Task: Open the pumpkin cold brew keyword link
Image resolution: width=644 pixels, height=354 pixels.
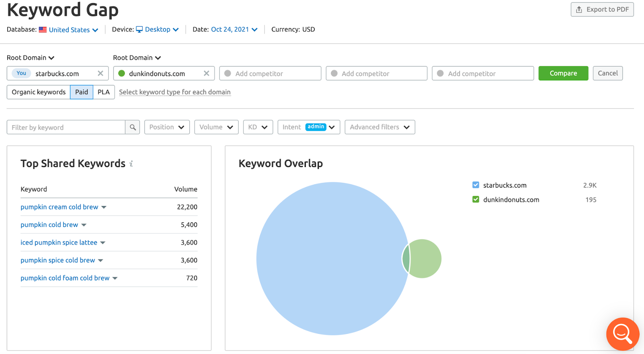Action: pos(50,224)
